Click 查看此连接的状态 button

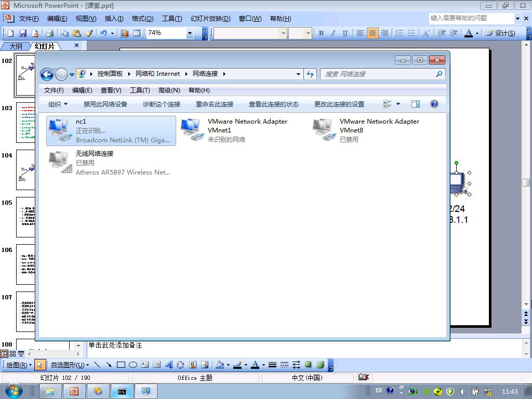coord(273,104)
